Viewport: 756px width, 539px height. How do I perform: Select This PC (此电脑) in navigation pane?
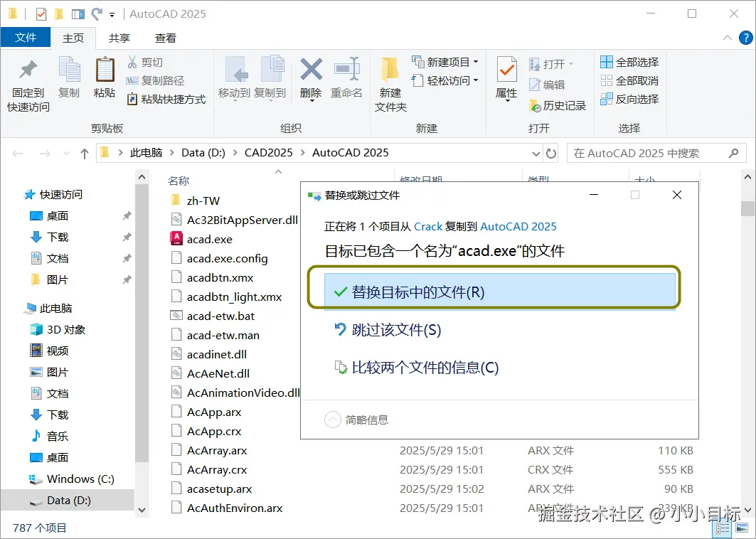pyautogui.click(x=49, y=308)
